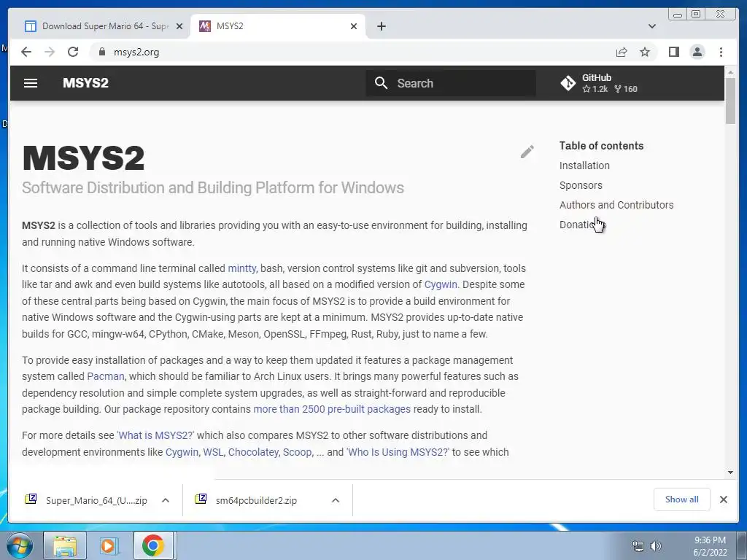Open the network tray icon
Viewport: 747px width, 560px height.
click(638, 545)
